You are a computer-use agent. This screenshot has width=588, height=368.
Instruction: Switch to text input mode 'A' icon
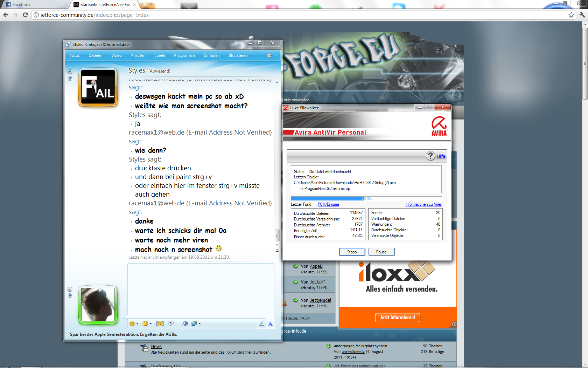270,323
